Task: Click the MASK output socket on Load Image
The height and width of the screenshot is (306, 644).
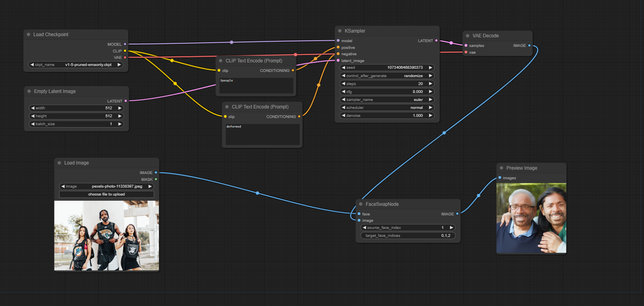Action: [156, 179]
